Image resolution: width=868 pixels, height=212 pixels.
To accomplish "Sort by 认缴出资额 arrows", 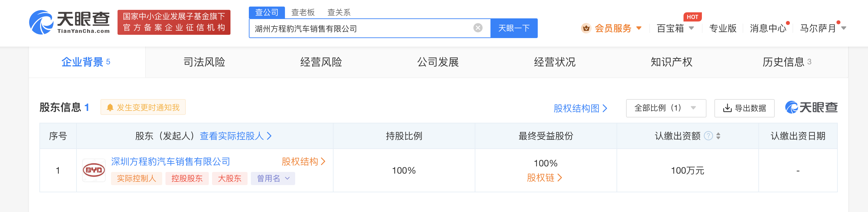I will click(718, 136).
